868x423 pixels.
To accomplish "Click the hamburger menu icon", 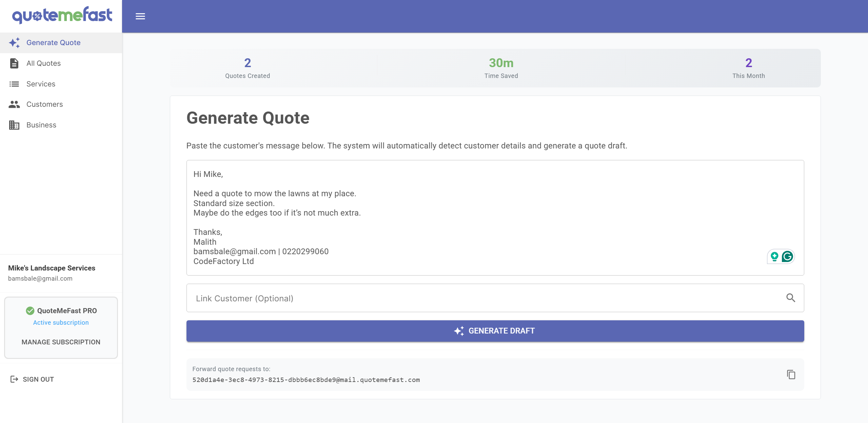I will tap(140, 16).
